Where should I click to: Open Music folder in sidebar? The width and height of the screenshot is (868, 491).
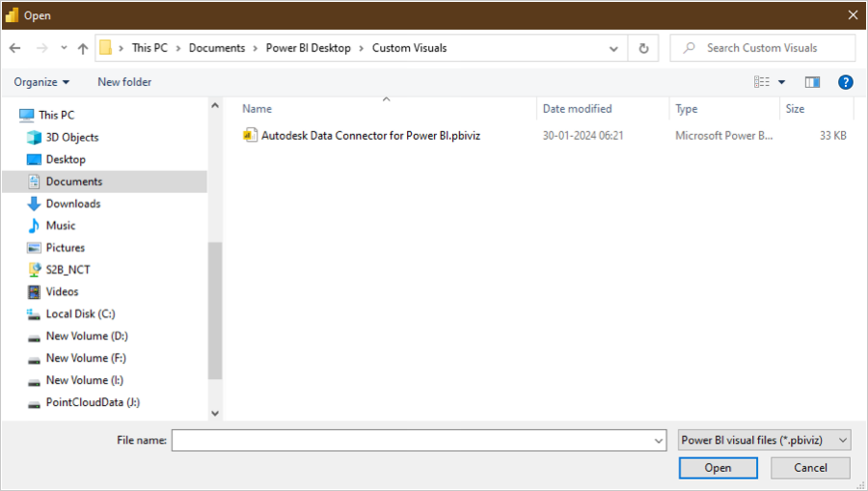(x=61, y=226)
